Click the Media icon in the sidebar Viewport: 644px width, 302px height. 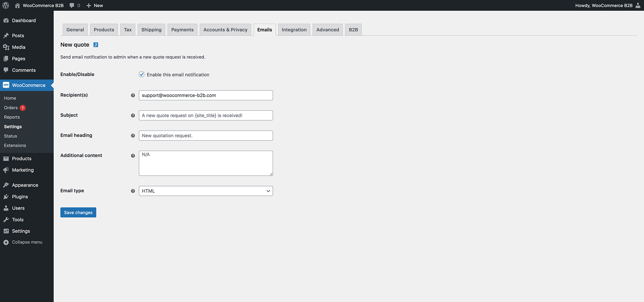click(x=6, y=47)
